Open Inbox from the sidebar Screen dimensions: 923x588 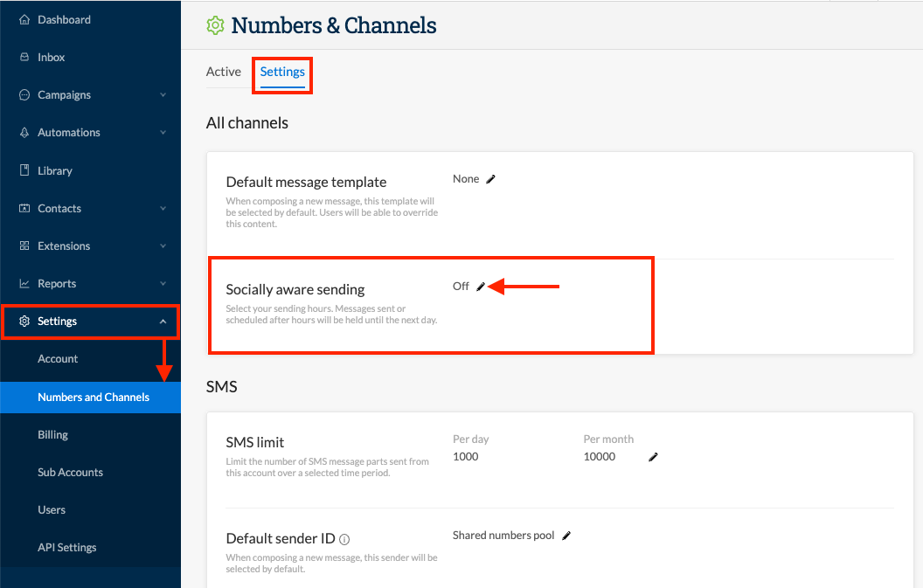point(52,57)
